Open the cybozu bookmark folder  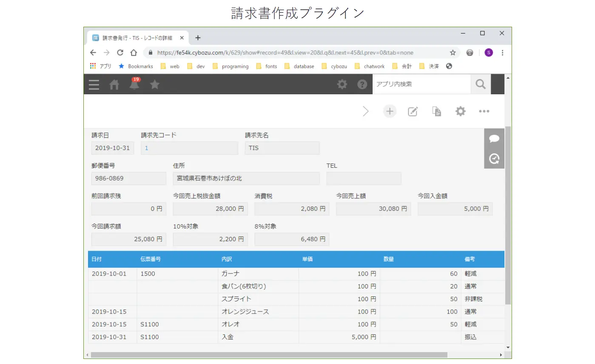tap(335, 66)
